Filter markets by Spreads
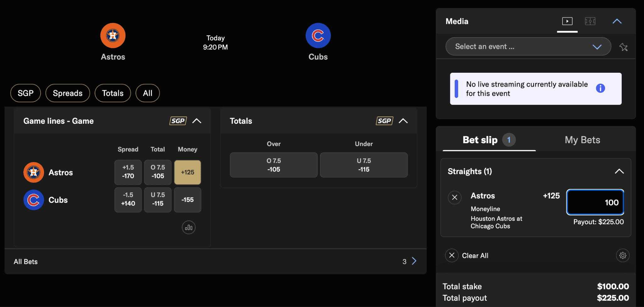 68,93
